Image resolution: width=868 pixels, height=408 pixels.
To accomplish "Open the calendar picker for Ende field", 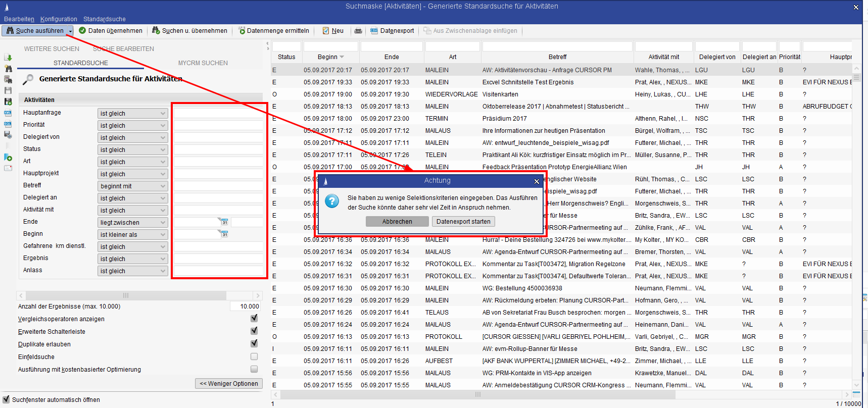I will [224, 222].
